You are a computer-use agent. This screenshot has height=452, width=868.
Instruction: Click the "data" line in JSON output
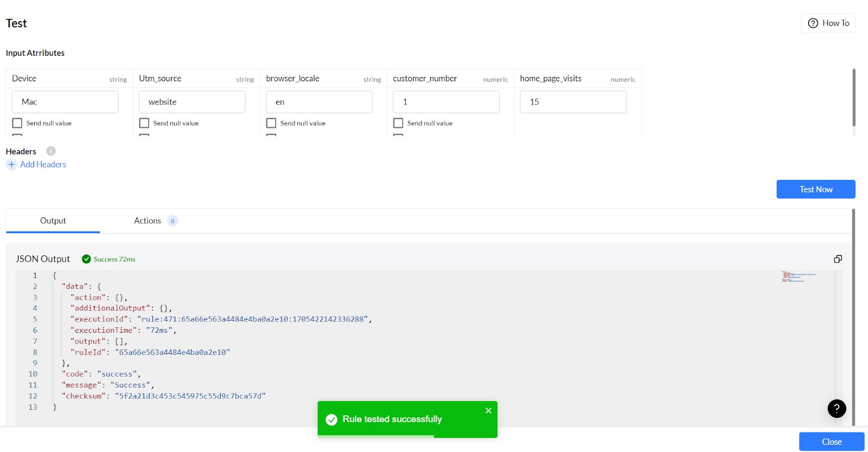81,286
